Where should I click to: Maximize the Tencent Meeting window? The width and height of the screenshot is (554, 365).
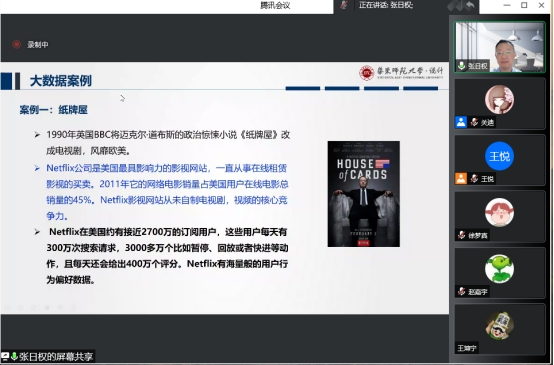[524, 5]
